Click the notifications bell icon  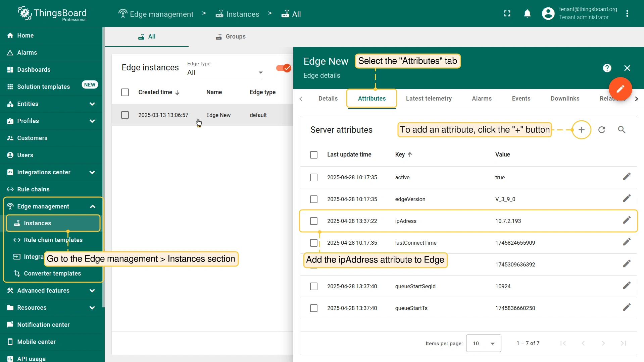pos(527,13)
